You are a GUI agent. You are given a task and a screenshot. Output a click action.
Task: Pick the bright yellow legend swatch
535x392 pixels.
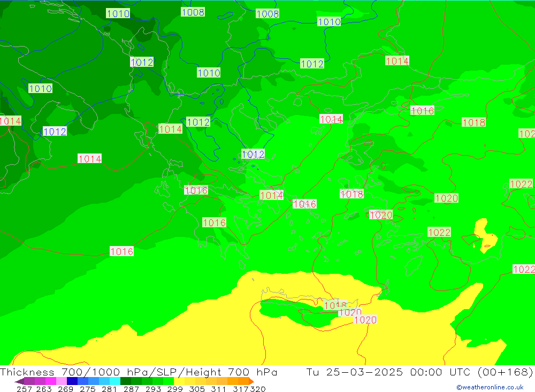179,381
